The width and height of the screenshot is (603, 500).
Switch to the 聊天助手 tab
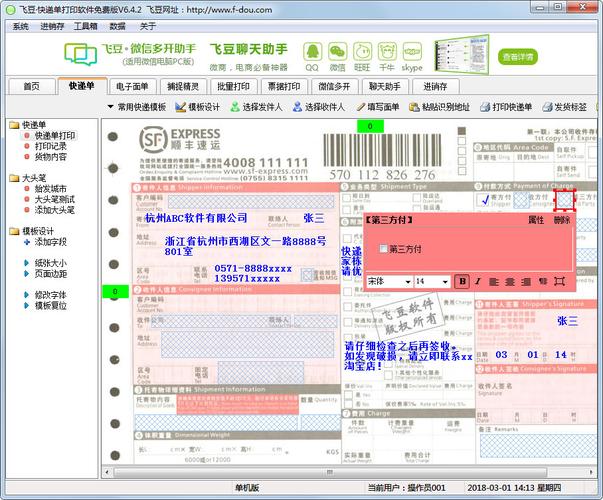(x=385, y=87)
